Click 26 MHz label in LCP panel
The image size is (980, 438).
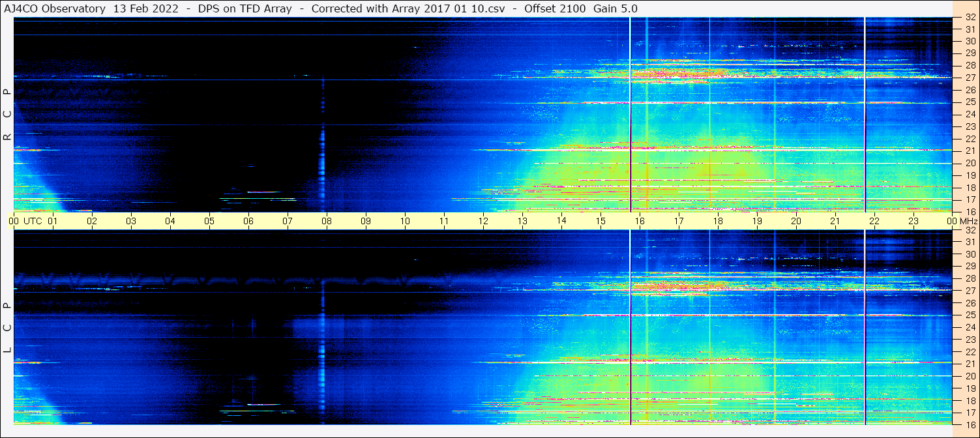(x=970, y=303)
